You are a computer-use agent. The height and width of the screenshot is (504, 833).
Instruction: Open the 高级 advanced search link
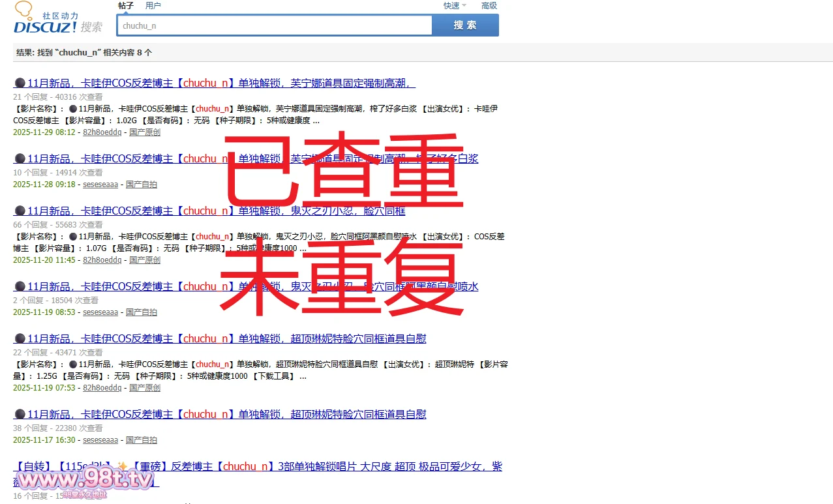pos(489,6)
